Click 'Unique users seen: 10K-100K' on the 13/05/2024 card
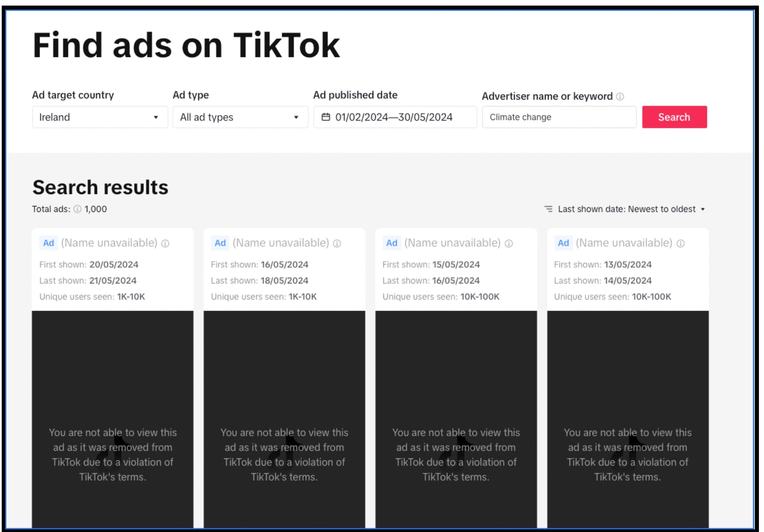 [x=612, y=297]
